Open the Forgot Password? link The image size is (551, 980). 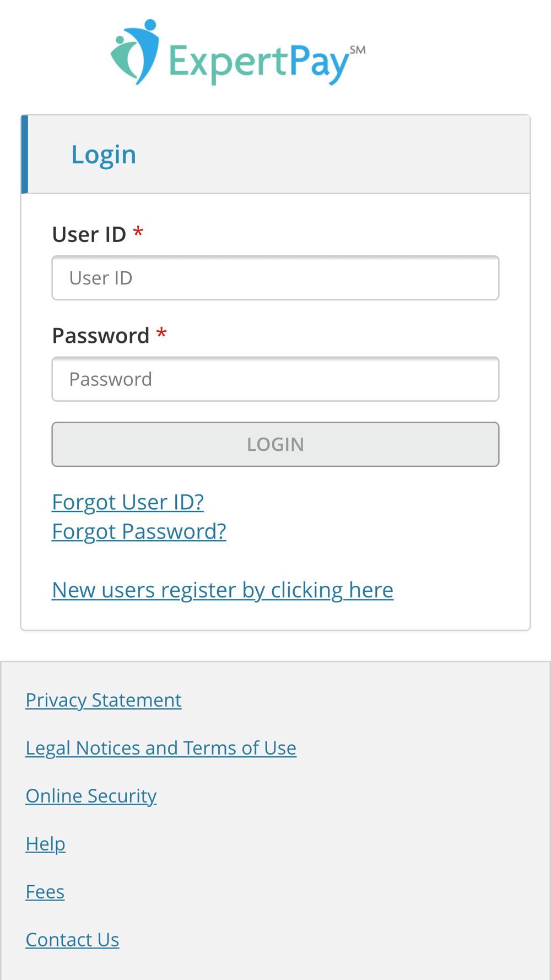[139, 531]
